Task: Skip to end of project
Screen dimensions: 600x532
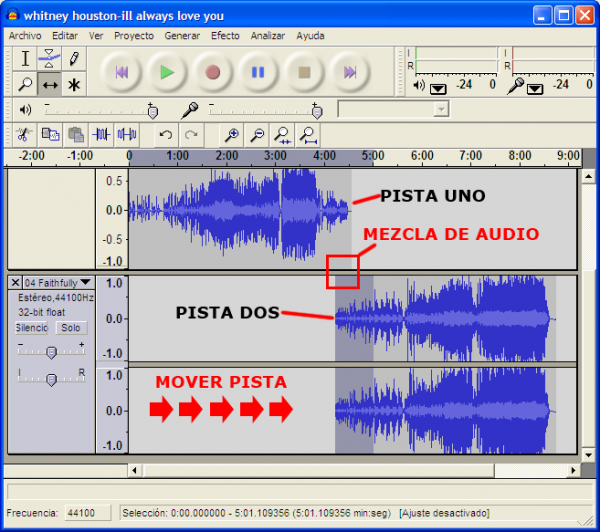Action: point(350,72)
